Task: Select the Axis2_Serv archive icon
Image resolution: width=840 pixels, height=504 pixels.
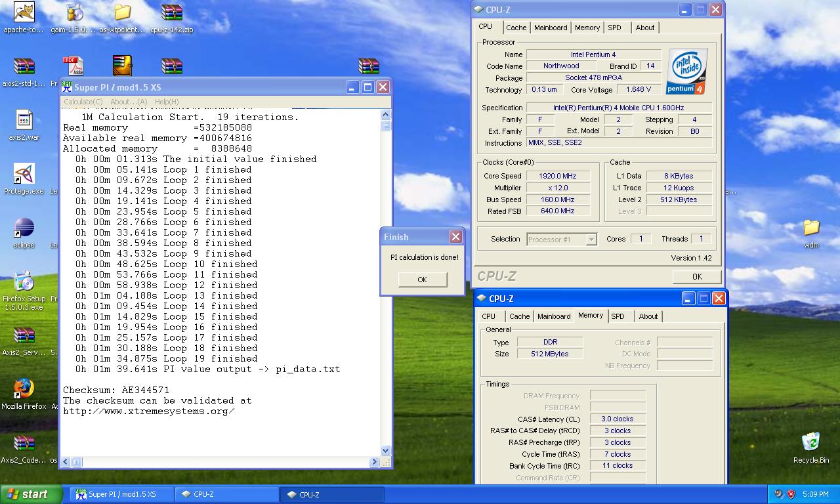Action: tap(24, 335)
